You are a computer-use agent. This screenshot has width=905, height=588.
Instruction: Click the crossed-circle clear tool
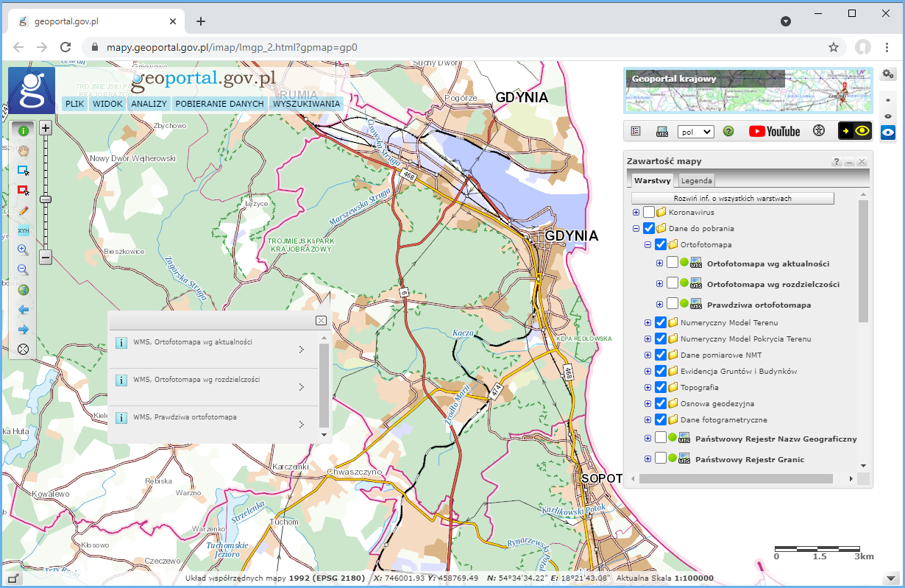pos(23,349)
